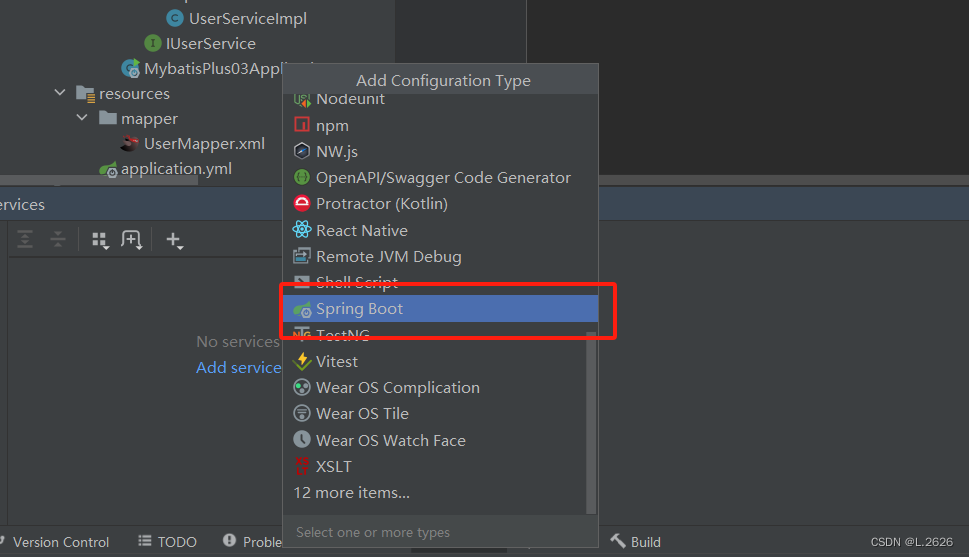
Task: Click the Services panel title
Action: tap(22, 205)
